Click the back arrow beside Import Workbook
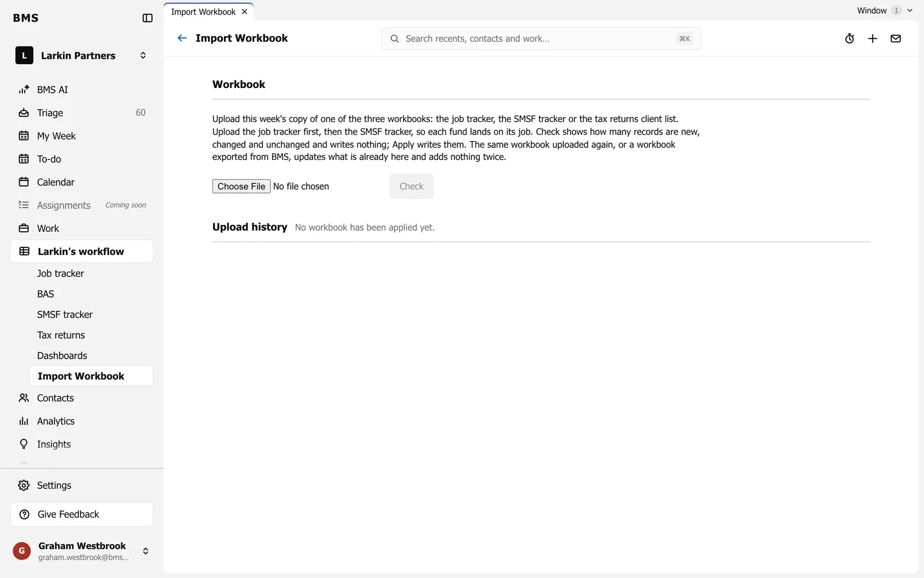924x578 pixels. 182,38
